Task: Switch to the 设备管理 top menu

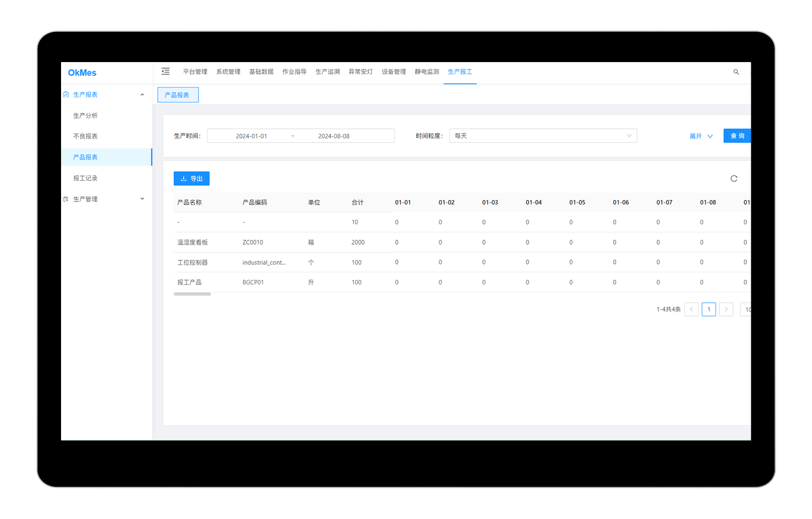Action: tap(394, 72)
